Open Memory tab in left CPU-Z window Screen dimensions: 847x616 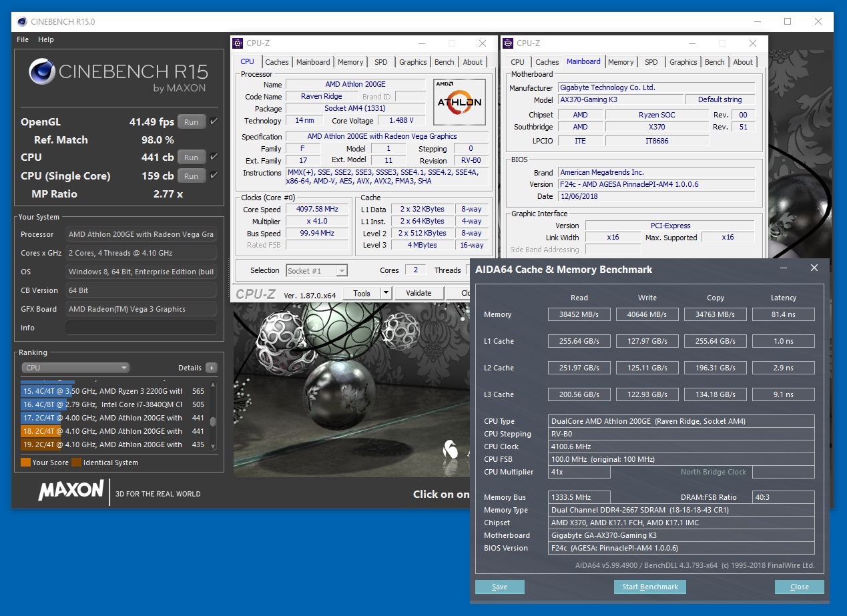tap(350, 62)
